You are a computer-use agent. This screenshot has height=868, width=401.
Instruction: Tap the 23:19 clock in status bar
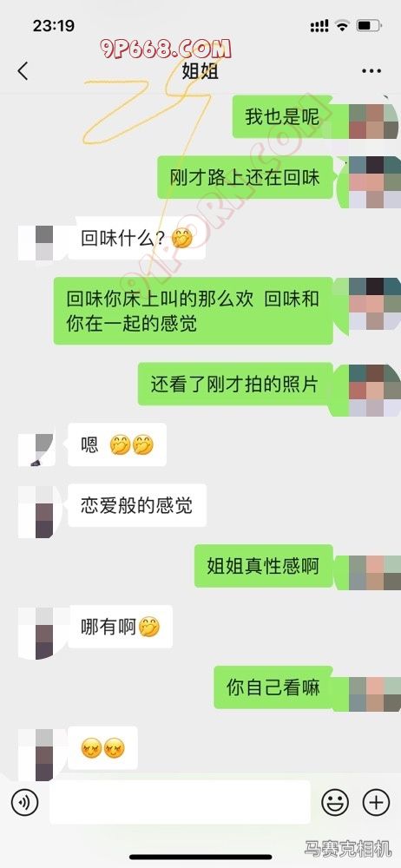tap(54, 25)
